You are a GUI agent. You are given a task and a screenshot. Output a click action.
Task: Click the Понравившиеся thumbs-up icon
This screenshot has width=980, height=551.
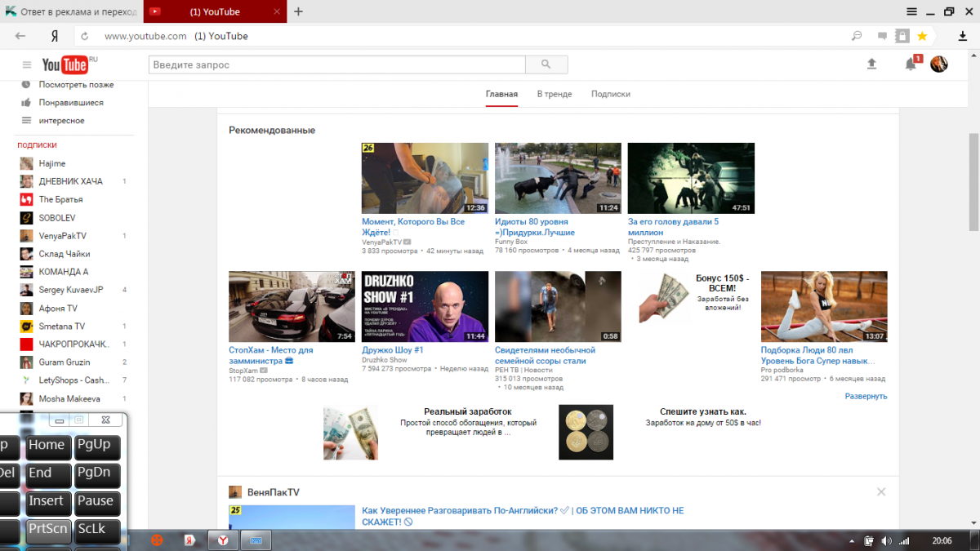[26, 103]
